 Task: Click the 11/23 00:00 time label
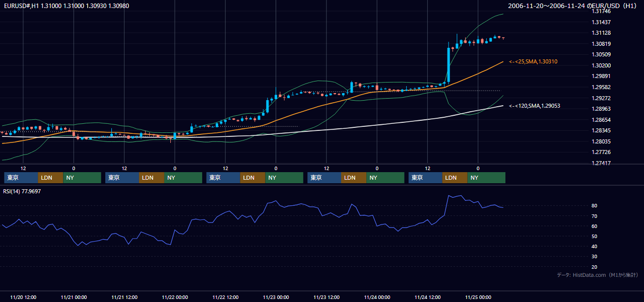(276, 297)
